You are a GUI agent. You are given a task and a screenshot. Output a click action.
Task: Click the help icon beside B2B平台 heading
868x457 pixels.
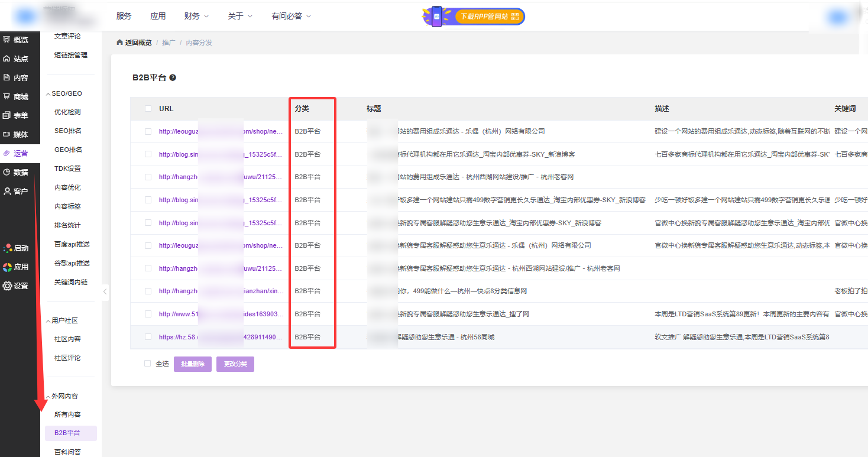[173, 77]
